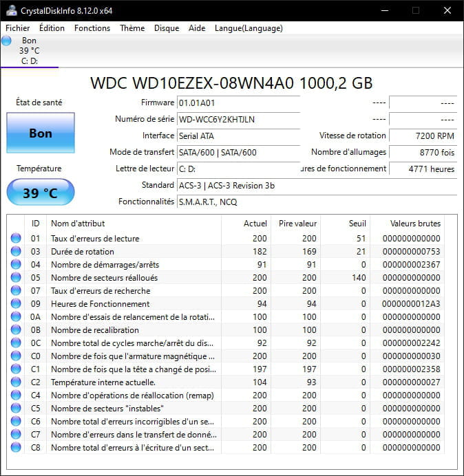Screen dimensions: 464x476
Task: Click status orb for attribute C0 row
Action: (16, 356)
